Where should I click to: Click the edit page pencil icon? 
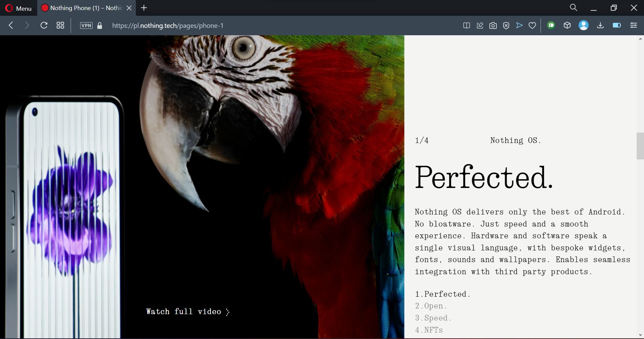(480, 26)
